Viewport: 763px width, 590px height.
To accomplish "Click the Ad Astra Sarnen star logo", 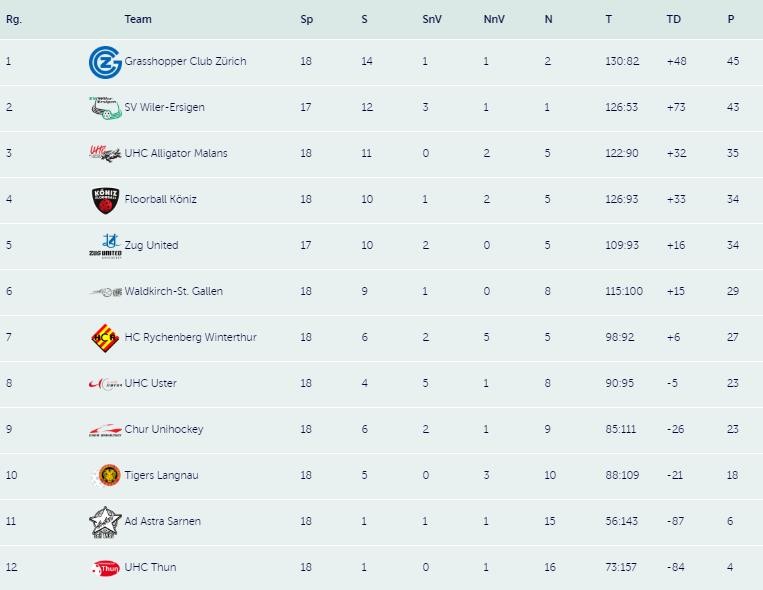I will click(104, 522).
